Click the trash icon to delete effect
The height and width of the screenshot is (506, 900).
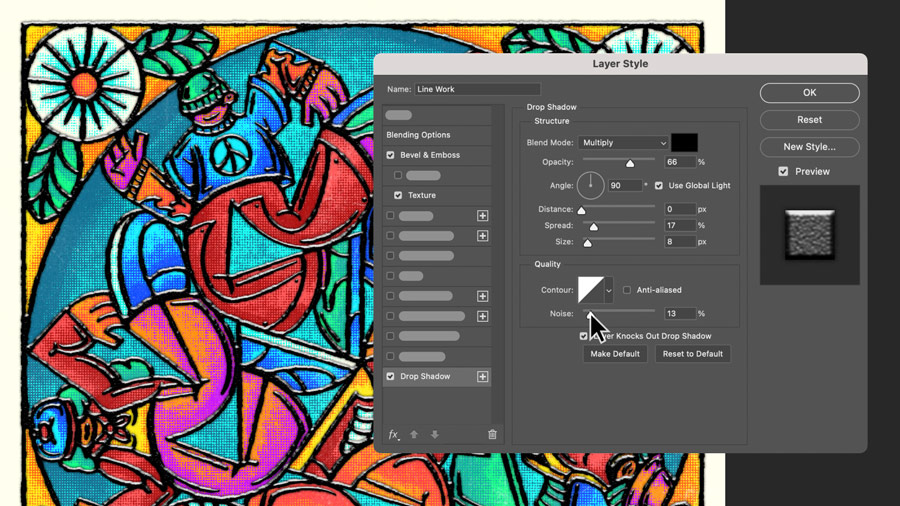point(492,434)
